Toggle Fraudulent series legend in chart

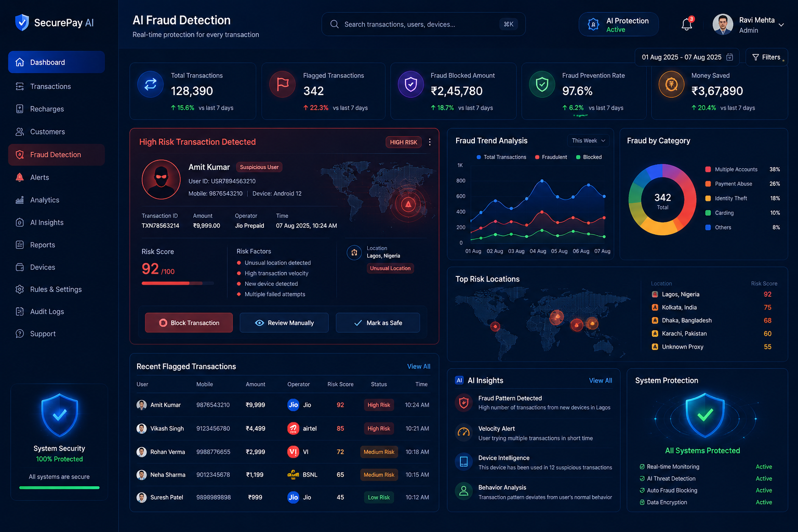pos(551,157)
